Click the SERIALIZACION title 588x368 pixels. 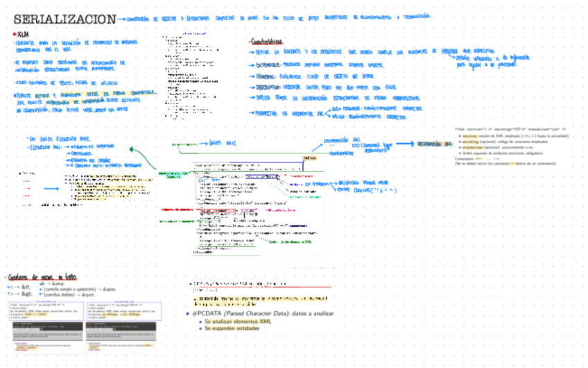tap(64, 19)
